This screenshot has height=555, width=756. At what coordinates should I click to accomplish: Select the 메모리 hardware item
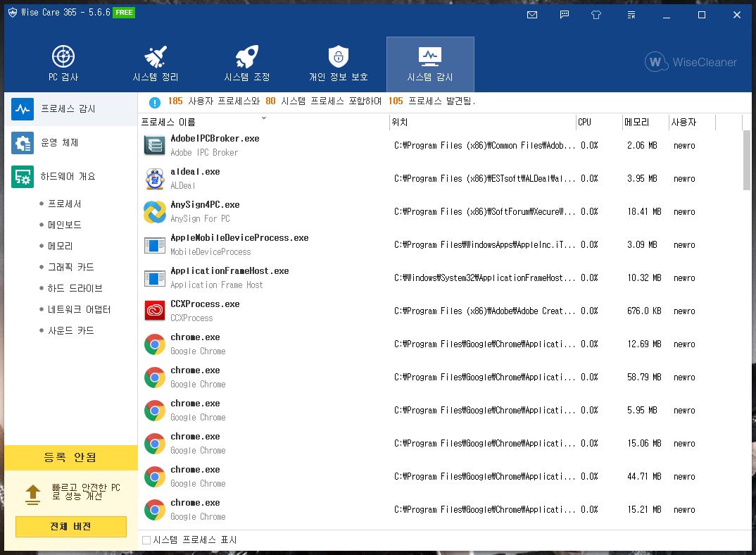(61, 246)
